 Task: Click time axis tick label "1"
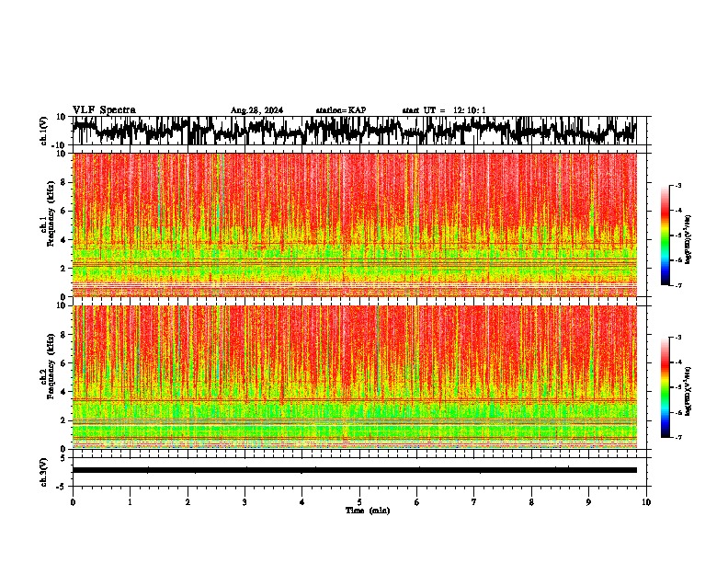pos(130,502)
